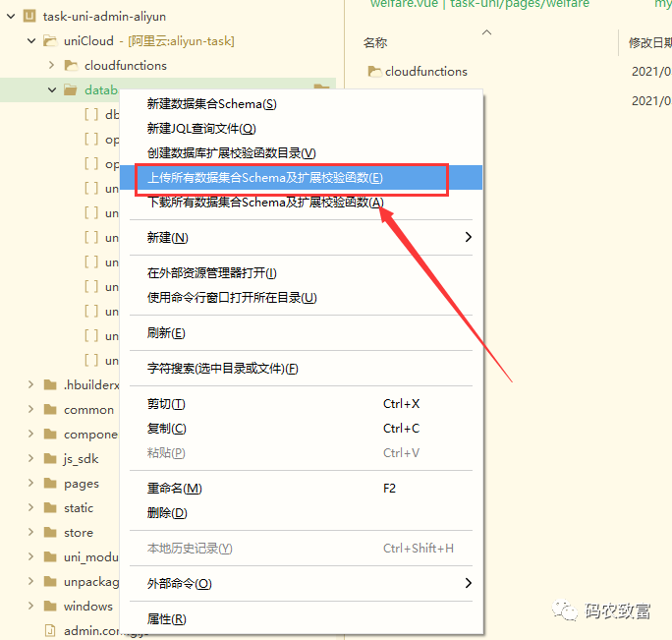Click the pages folder icon

49,484
